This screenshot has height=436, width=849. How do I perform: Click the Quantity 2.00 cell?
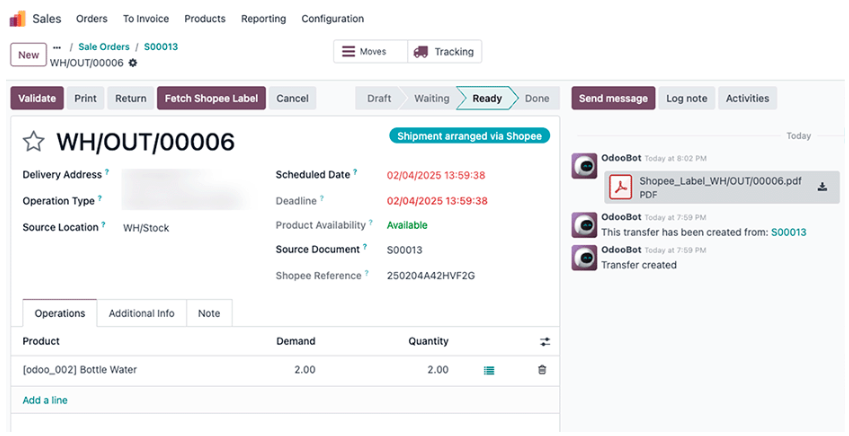click(437, 370)
